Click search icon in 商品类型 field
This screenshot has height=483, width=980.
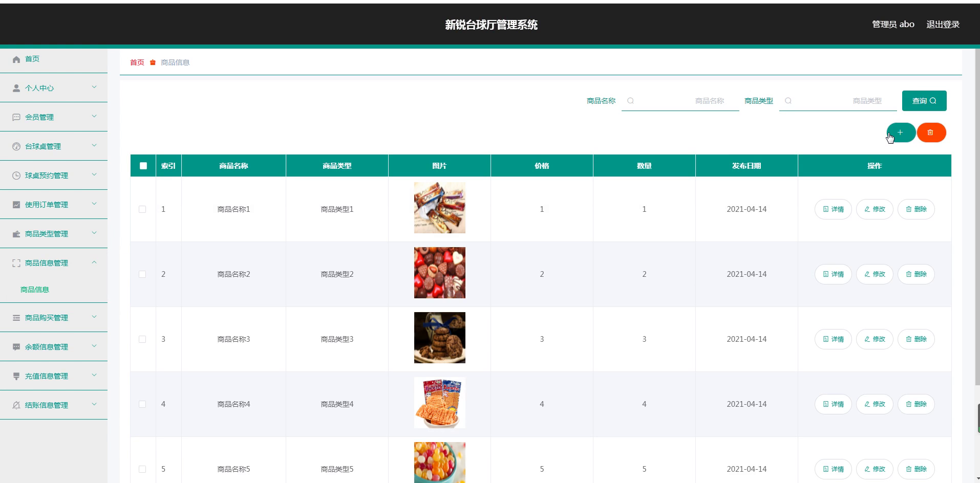click(789, 101)
